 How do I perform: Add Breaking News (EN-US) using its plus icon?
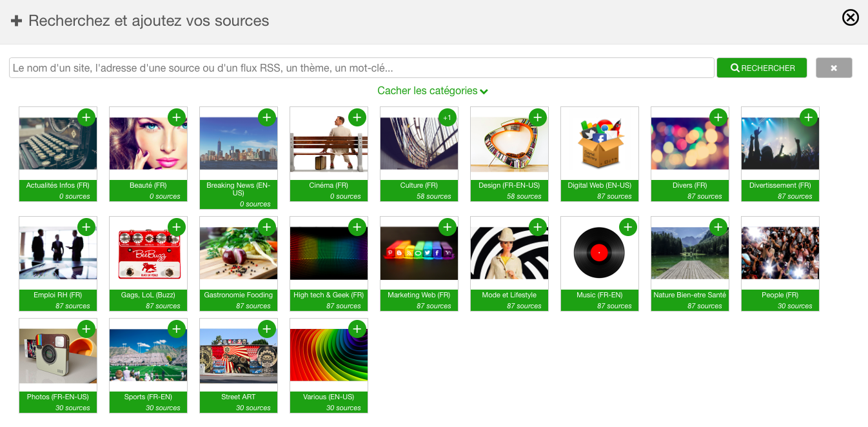point(267,117)
